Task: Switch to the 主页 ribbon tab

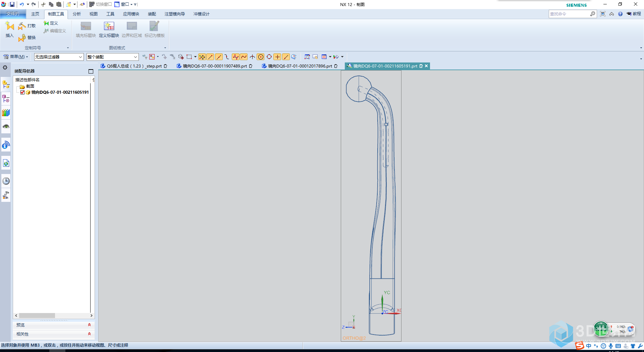Action: click(35, 14)
